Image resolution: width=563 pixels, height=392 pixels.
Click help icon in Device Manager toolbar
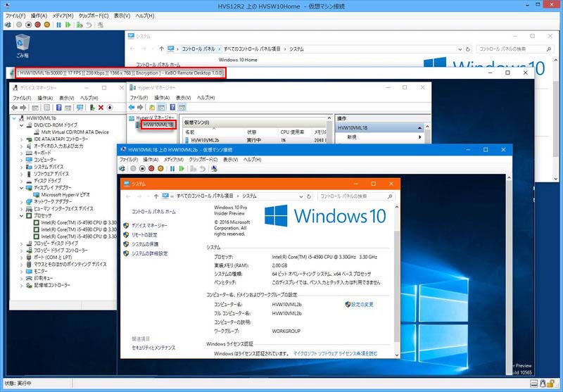[58, 108]
